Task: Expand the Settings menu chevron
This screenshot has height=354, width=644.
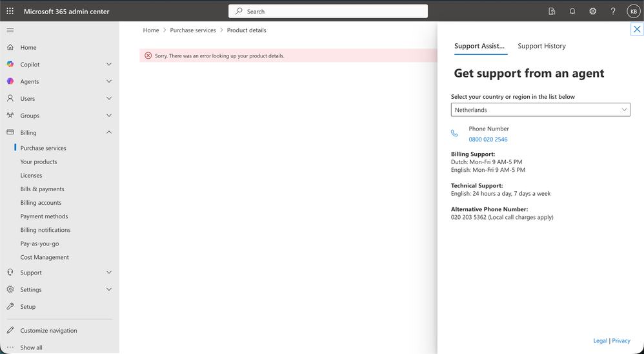Action: click(109, 289)
